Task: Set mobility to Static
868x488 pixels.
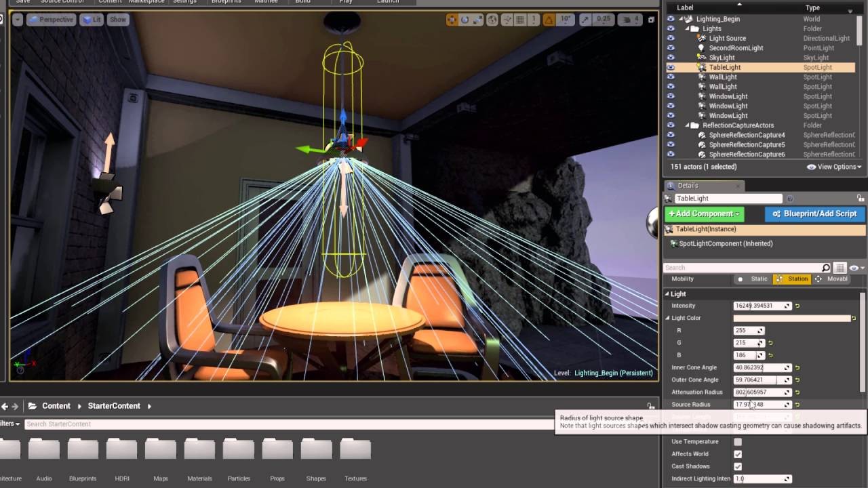Action: [753, 279]
